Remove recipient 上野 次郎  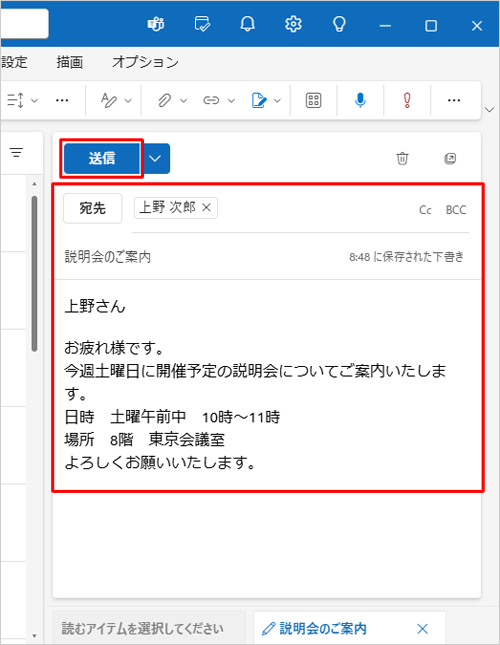click(x=206, y=207)
